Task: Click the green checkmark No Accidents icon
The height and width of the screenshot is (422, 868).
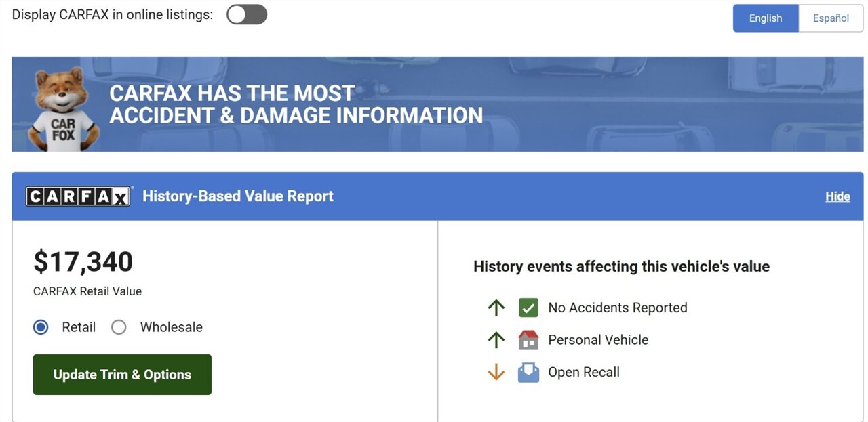Action: (x=528, y=308)
